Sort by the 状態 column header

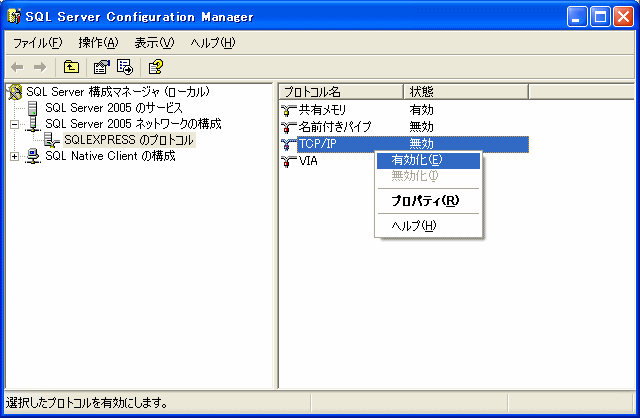[x=466, y=91]
